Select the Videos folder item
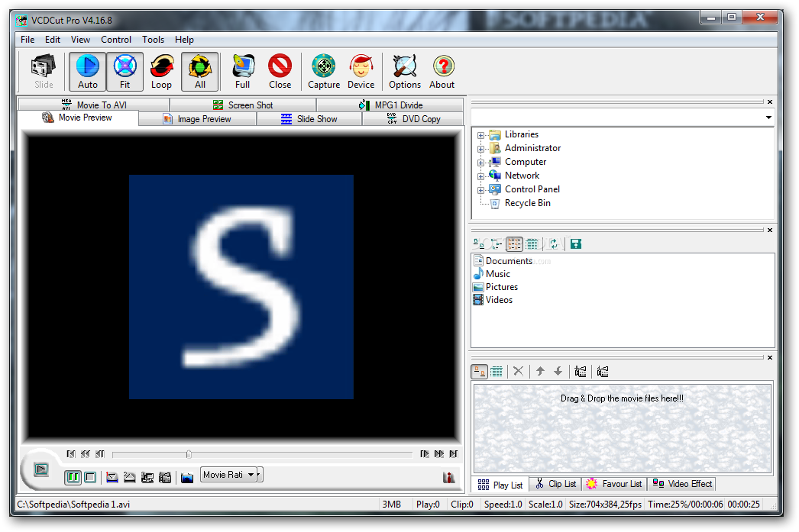This screenshot has width=799, height=532. (x=493, y=300)
